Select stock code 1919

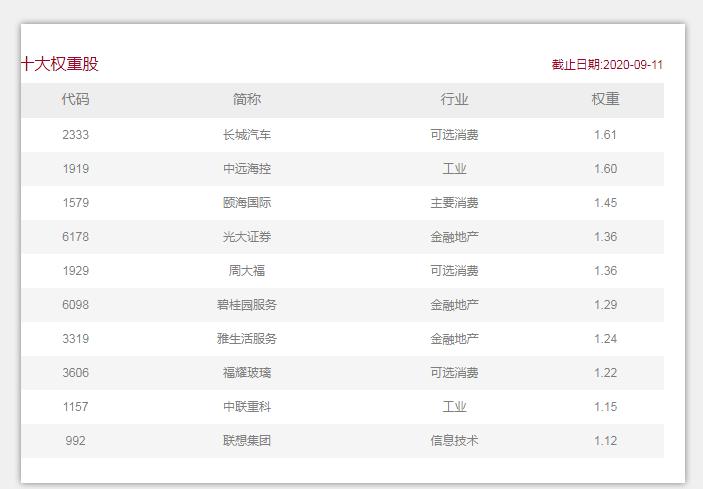click(x=75, y=169)
